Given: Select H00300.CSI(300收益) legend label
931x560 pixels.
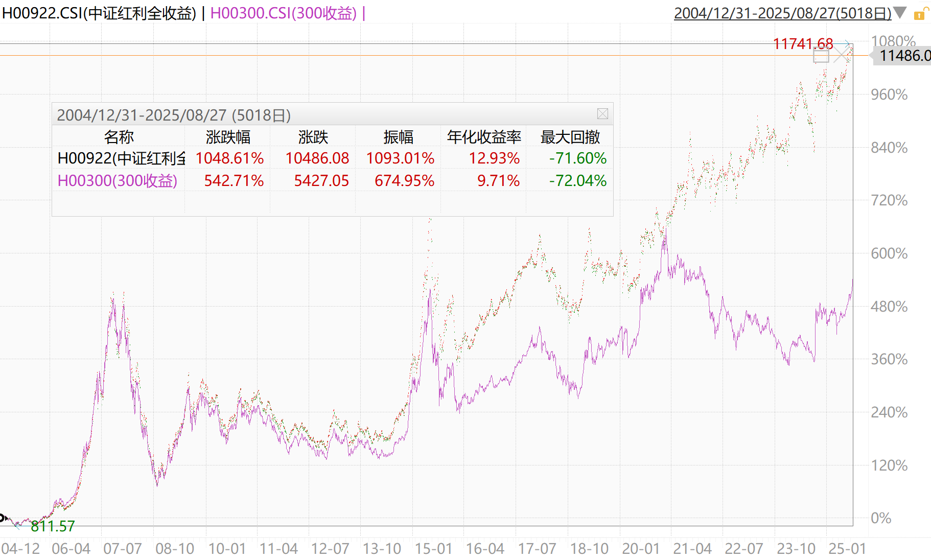Looking at the screenshot, I should (283, 13).
